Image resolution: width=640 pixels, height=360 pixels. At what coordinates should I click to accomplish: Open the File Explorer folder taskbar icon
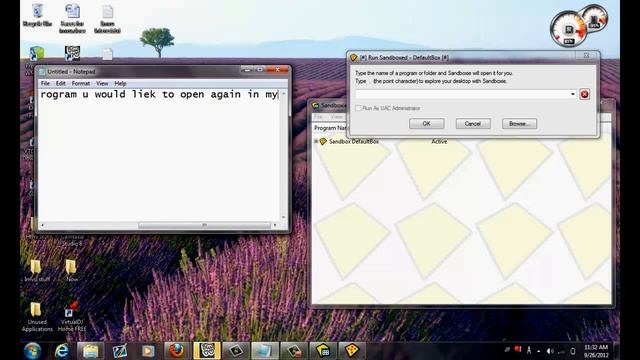pos(91,351)
